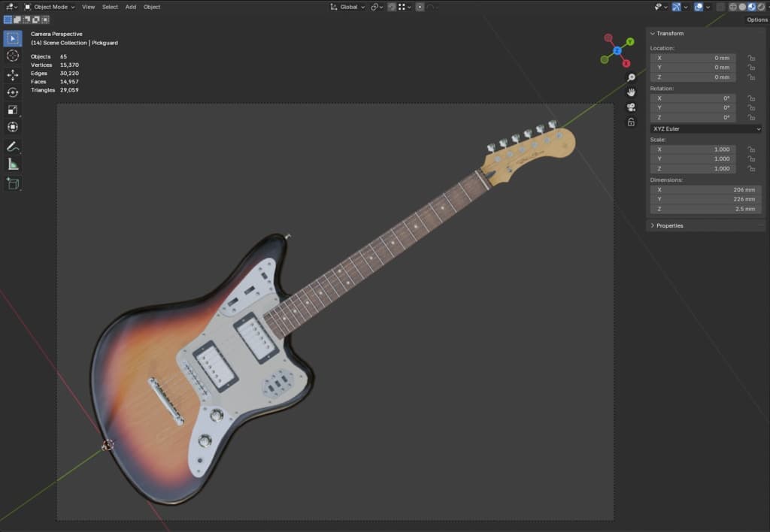Screen dimensions: 770x532
Task: Open the Object Mode dropdown
Action: [x=50, y=7]
